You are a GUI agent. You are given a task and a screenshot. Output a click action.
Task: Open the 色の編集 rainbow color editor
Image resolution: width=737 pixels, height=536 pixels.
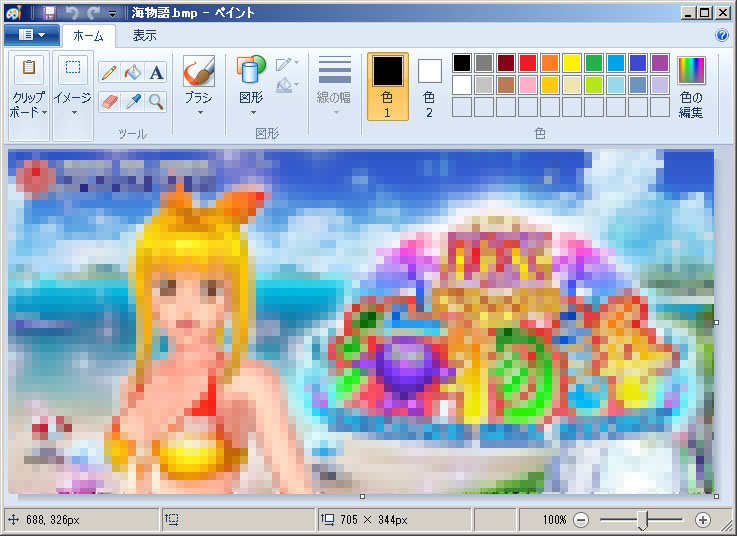point(691,71)
